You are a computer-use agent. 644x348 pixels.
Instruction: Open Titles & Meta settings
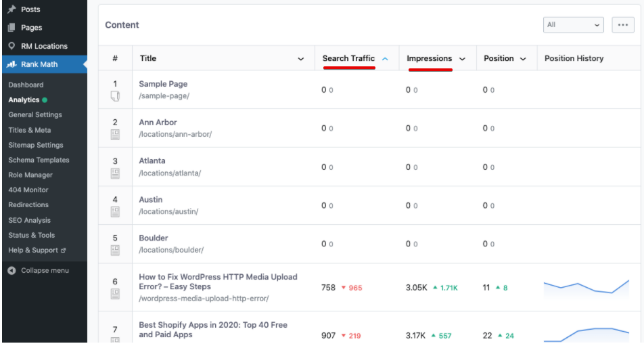tap(30, 130)
